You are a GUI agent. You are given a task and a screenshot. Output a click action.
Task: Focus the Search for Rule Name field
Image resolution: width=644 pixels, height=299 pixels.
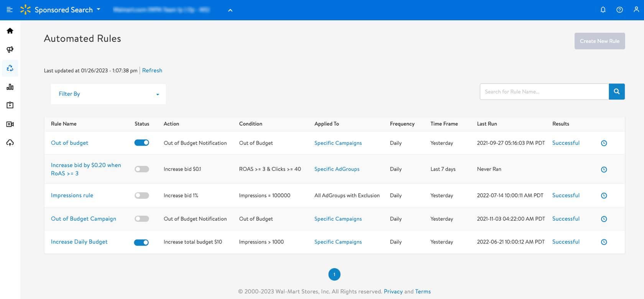(x=544, y=92)
